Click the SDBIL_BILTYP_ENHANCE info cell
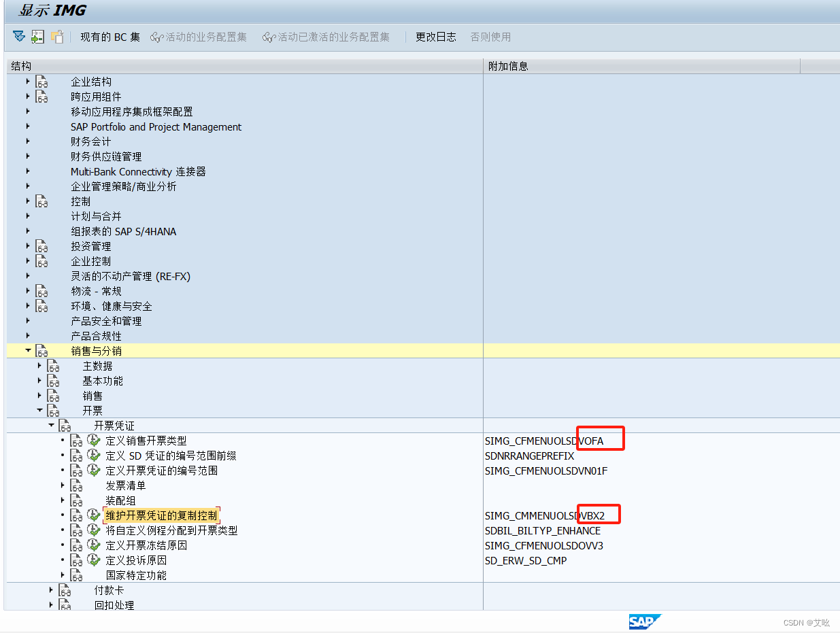840x633 pixels. 543,530
